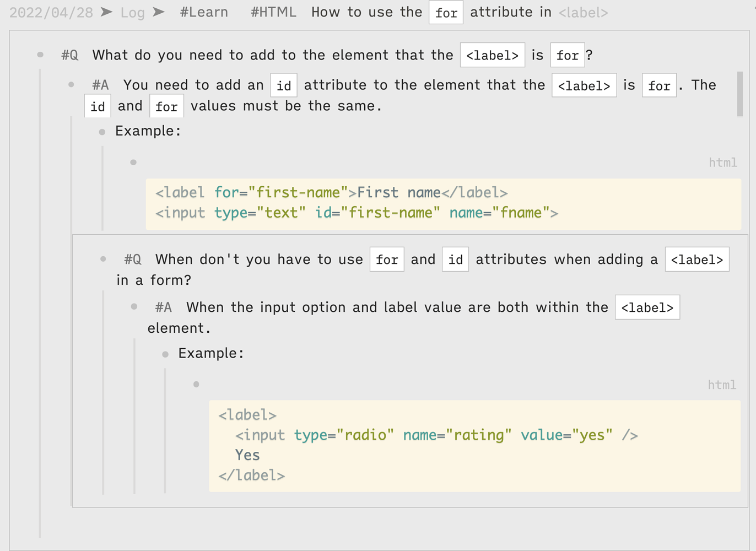This screenshot has width=756, height=551.
Task: Click the bullet of the 'When don't you have to use' question
Action: pos(103,259)
